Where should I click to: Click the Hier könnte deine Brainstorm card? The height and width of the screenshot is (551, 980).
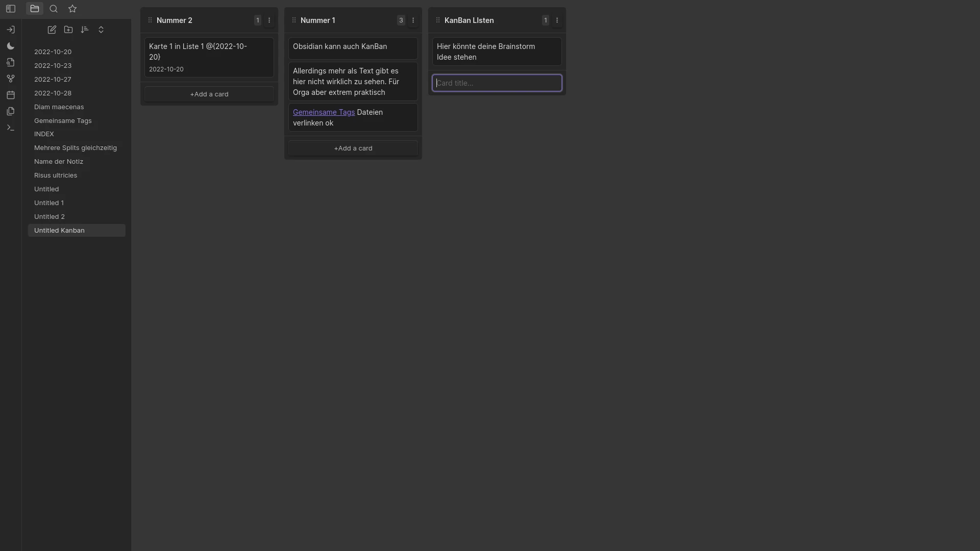[x=497, y=52]
